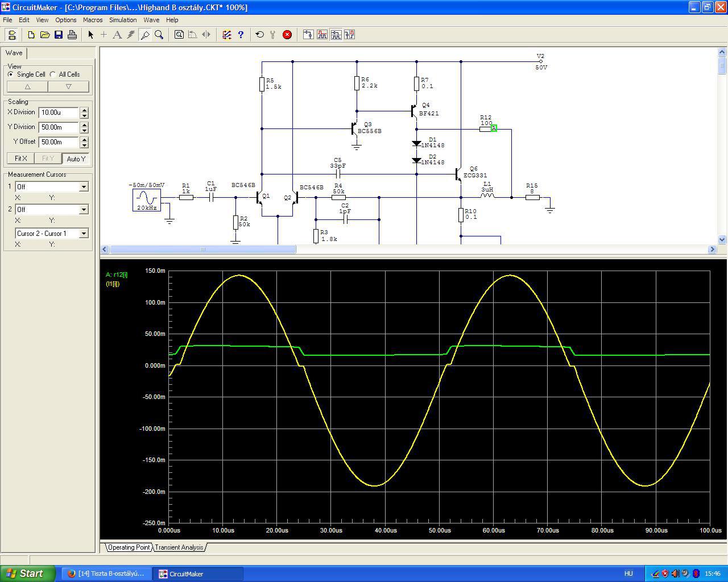Toggle the Auto Y button

click(x=76, y=159)
